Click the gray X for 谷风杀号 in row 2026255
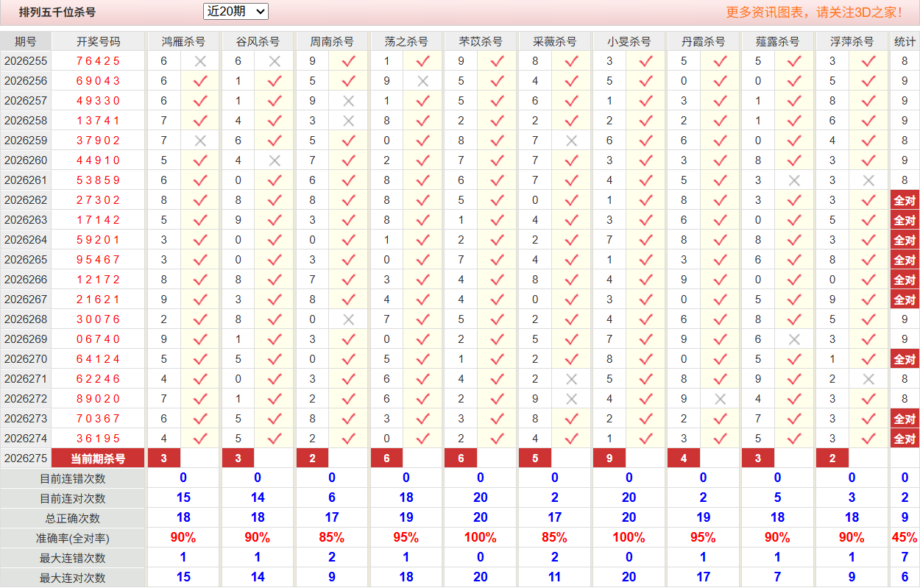Image resolution: width=920 pixels, height=588 pixels. tap(275, 61)
